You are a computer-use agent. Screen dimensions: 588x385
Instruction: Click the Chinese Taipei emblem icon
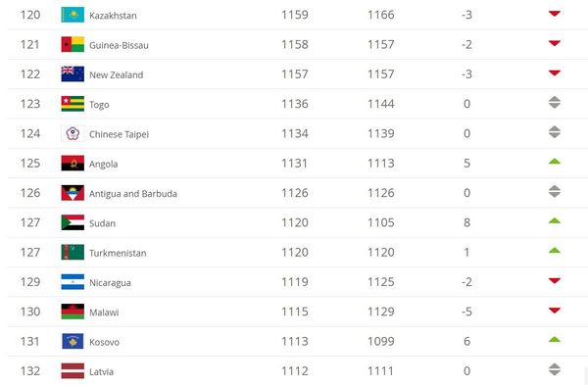(x=73, y=133)
